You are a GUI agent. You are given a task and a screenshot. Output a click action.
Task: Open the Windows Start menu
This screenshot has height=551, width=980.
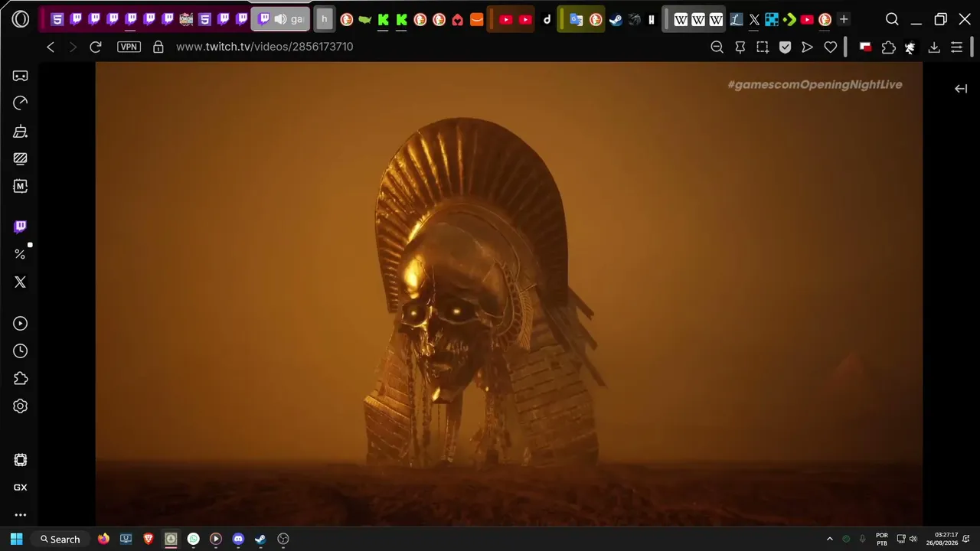(17, 539)
